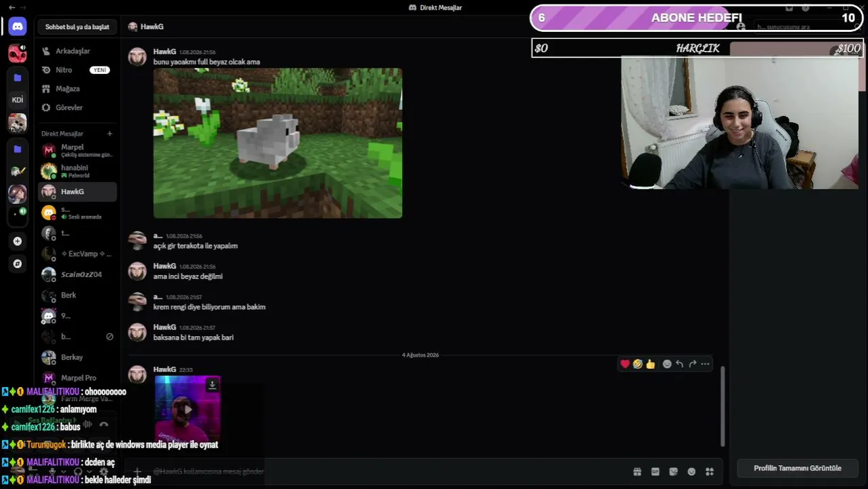Play the video sent by HawkG
The image size is (868, 489).
(187, 410)
